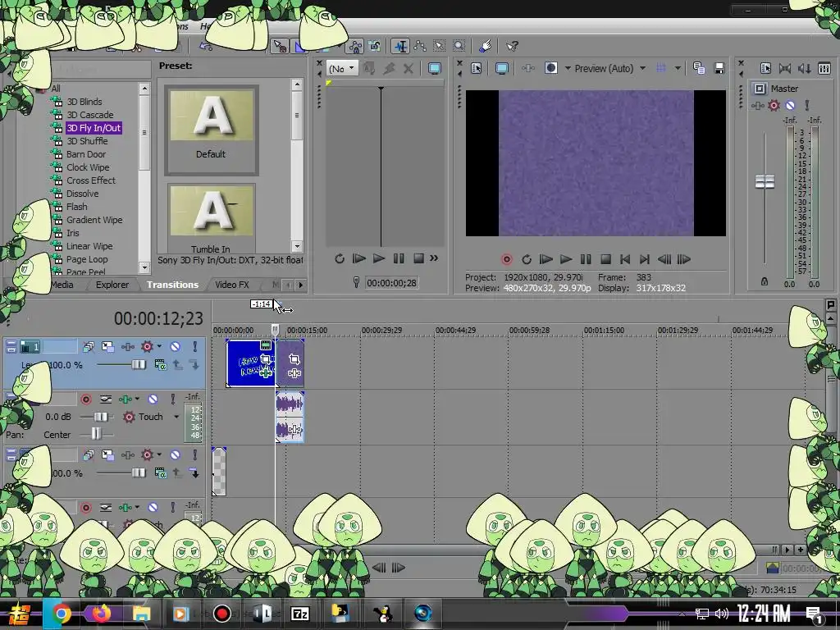Select the Selection Edit tool
This screenshot has width=840, height=630.
click(440, 47)
